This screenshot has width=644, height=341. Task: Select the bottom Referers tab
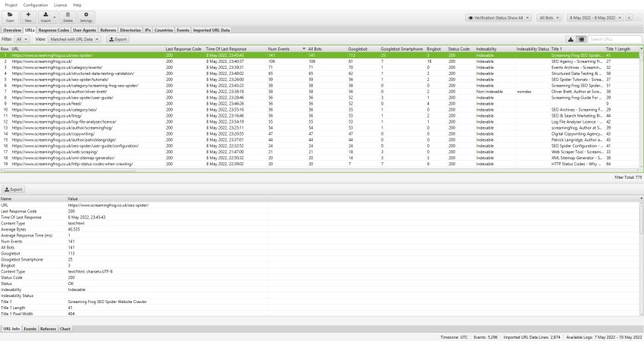point(48,329)
